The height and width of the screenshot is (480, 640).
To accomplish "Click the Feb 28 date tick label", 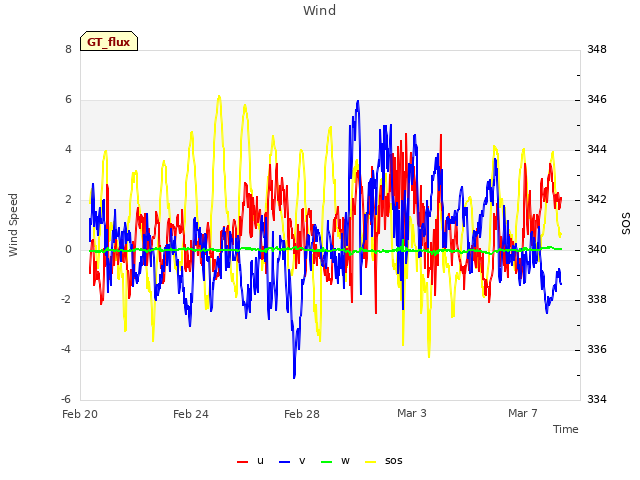I will click(302, 414).
